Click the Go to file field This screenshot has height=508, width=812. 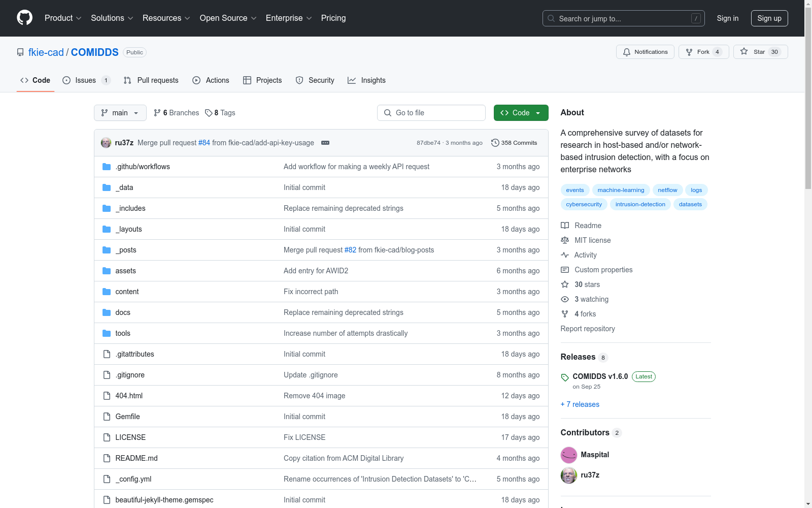pos(431,113)
